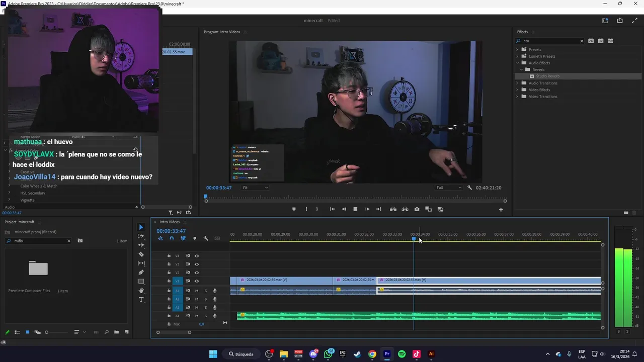
Task: Select the Rectangle tool
Action: [141, 282]
